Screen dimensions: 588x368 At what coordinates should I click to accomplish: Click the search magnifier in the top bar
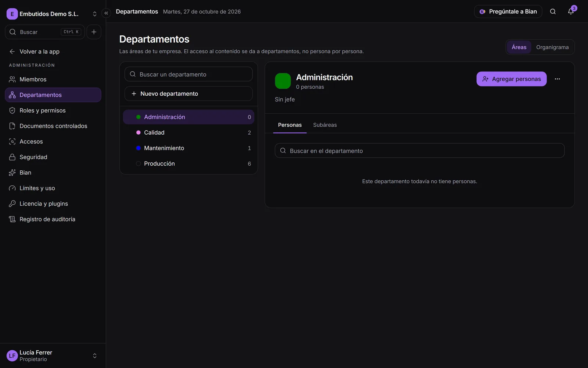tap(553, 11)
